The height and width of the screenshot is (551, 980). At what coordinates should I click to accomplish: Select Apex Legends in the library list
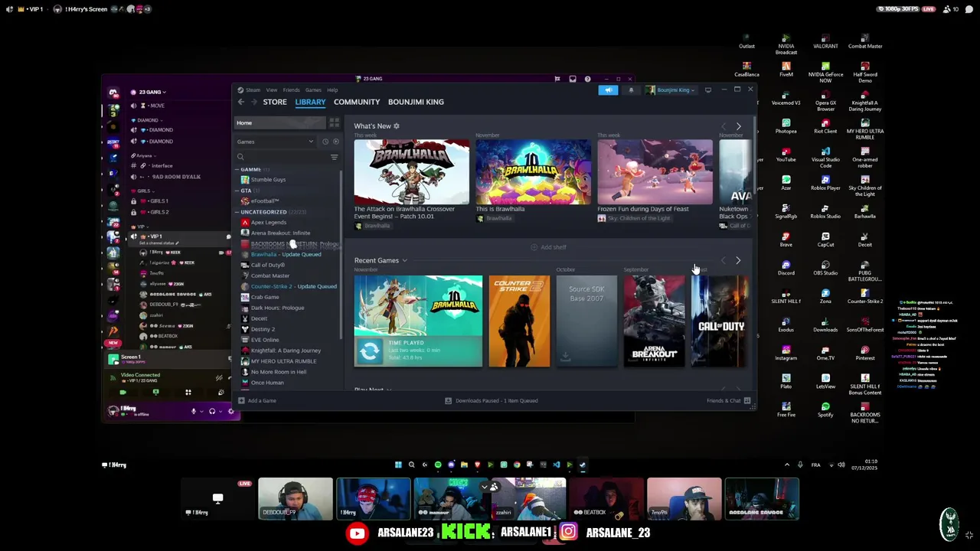268,223
